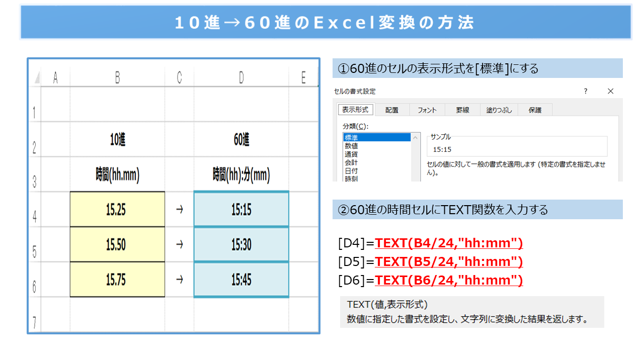Screen dimensions: 644x362
Task: Select row 7 header
Action: (x=35, y=315)
